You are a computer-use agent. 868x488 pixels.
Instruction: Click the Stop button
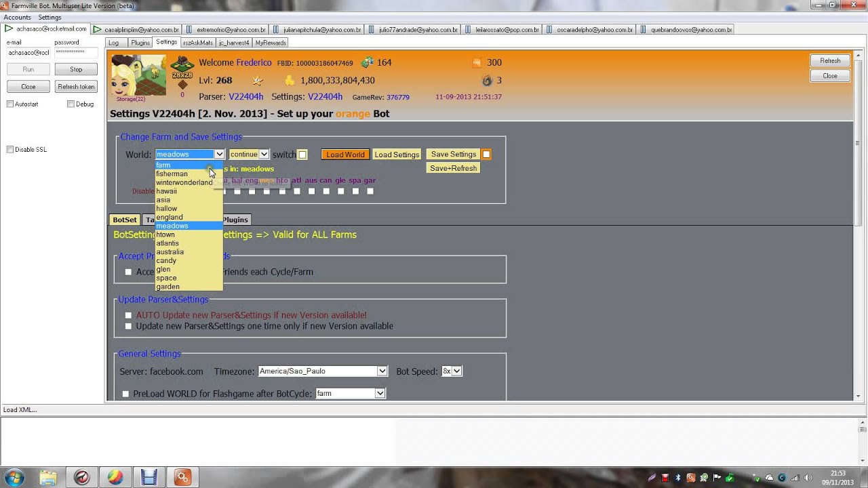[x=76, y=69]
